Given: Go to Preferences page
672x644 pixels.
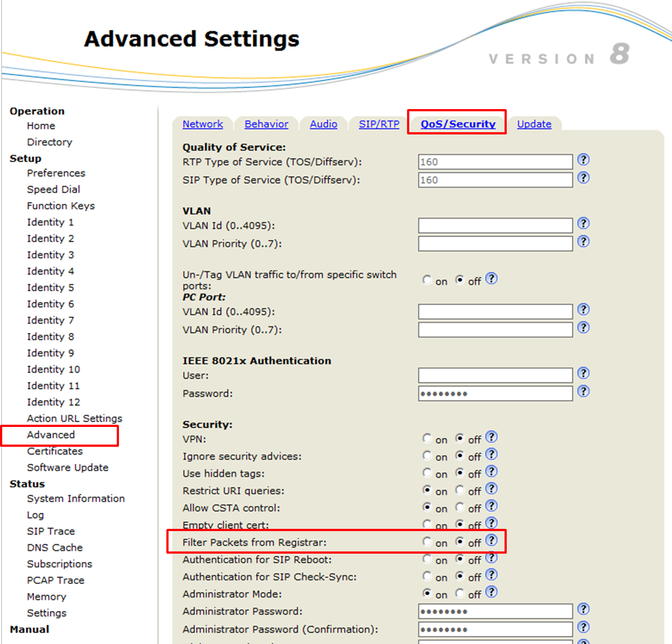Looking at the screenshot, I should [56, 173].
